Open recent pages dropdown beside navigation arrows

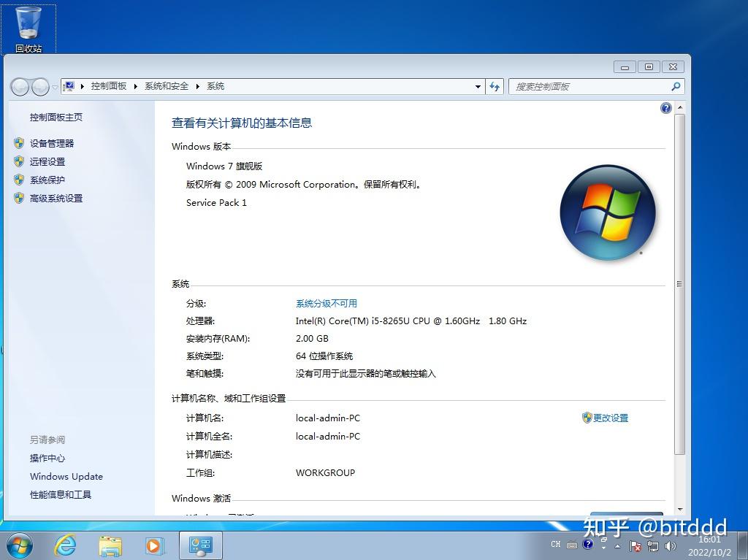point(55,88)
